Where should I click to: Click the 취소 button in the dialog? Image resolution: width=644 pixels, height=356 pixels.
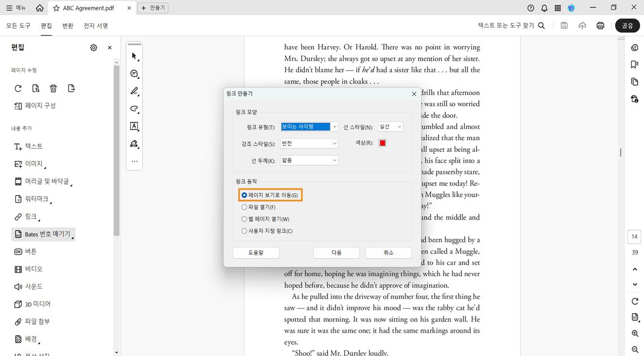click(388, 253)
